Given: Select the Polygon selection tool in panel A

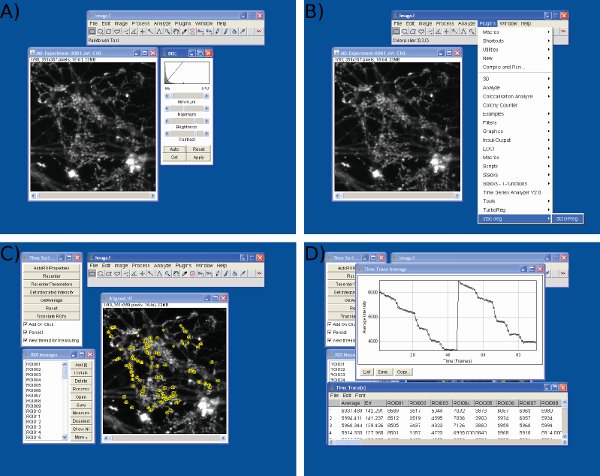Looking at the screenshot, I should click(x=109, y=31).
